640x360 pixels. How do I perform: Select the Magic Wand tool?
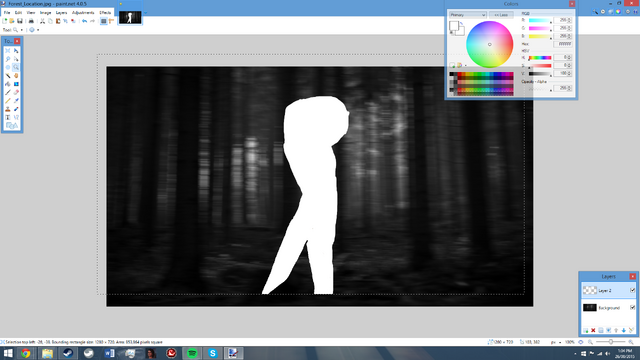pyautogui.click(x=8, y=76)
